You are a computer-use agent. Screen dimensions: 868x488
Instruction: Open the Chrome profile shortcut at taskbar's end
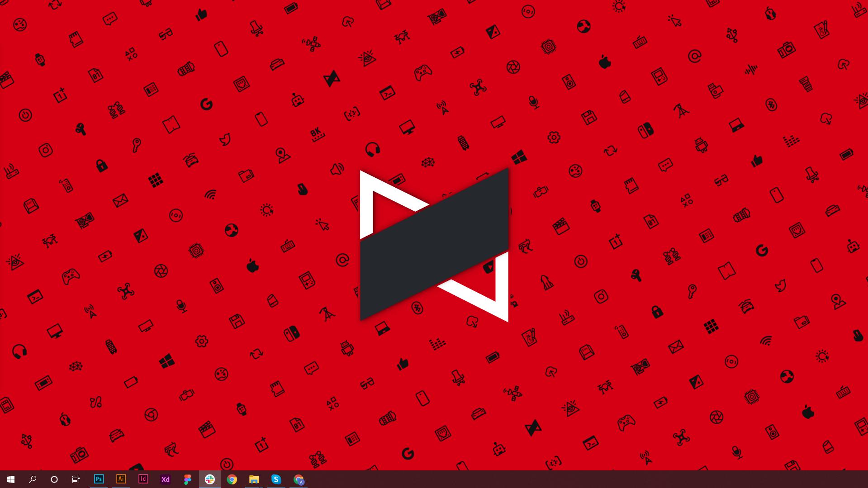[299, 479]
